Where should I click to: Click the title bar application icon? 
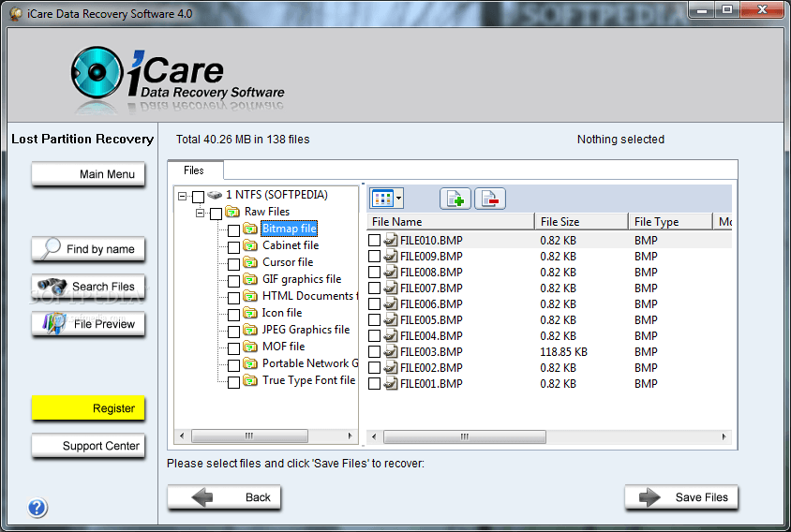pyautogui.click(x=16, y=14)
